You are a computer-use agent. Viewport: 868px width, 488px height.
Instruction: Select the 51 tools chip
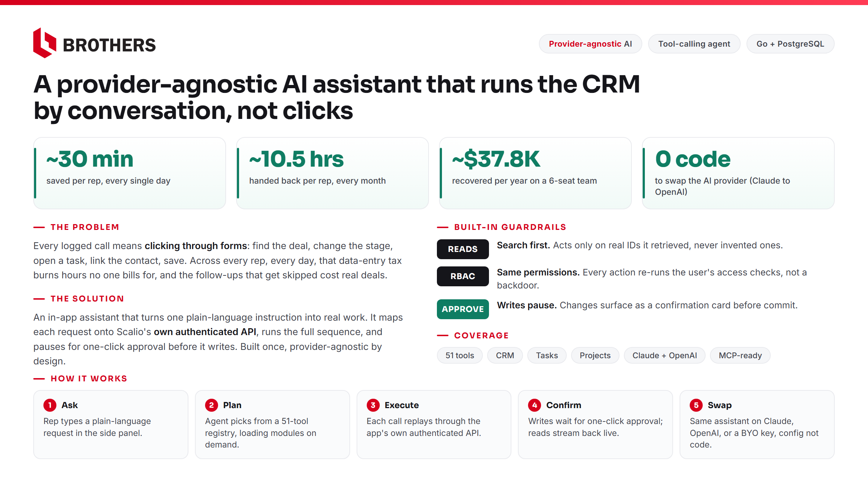click(460, 355)
